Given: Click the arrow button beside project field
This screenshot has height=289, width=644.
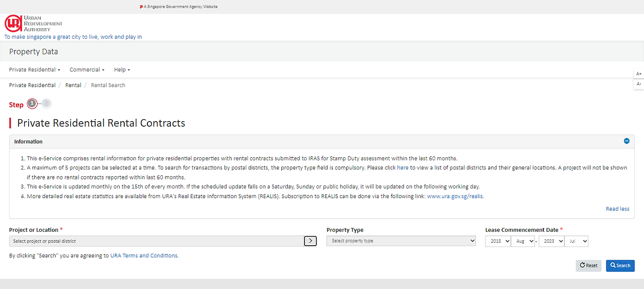Looking at the screenshot, I should click(x=310, y=241).
